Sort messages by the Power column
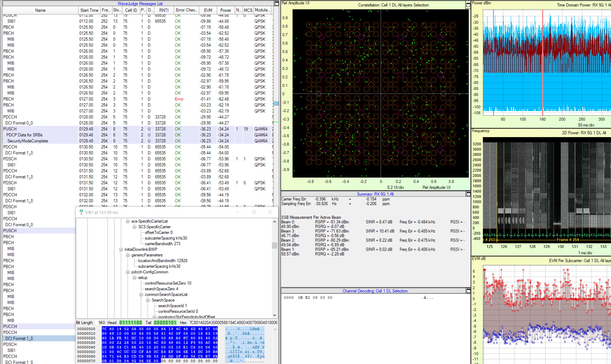 click(x=226, y=10)
